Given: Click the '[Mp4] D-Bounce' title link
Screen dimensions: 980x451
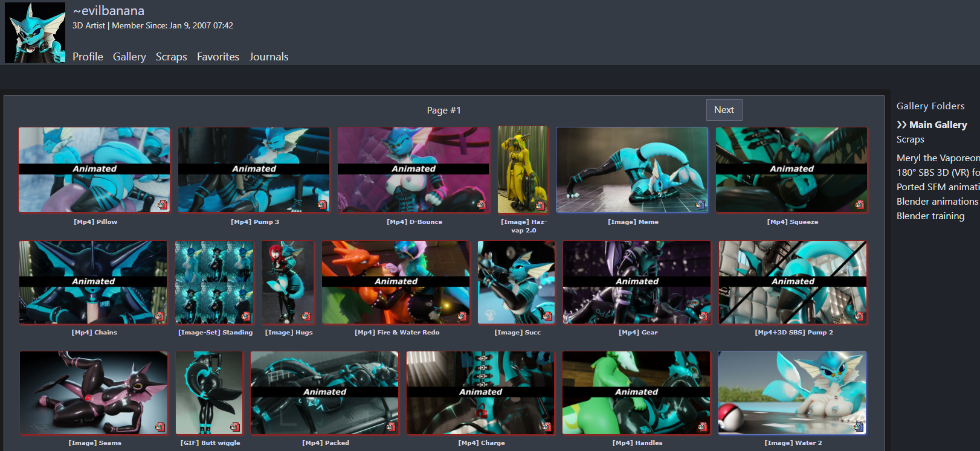Looking at the screenshot, I should pyautogui.click(x=414, y=222).
